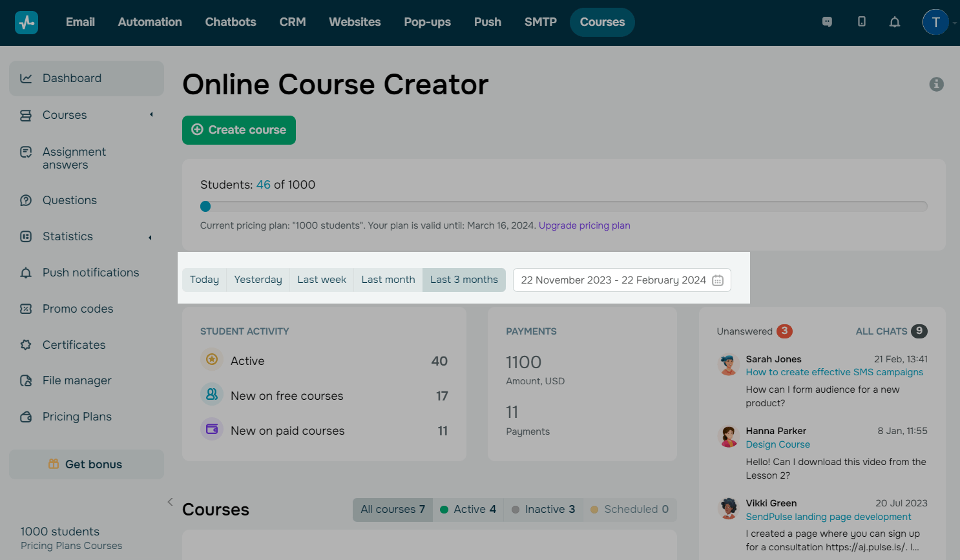Image resolution: width=960 pixels, height=560 pixels.
Task: Select the Last week date filter
Action: pos(322,280)
